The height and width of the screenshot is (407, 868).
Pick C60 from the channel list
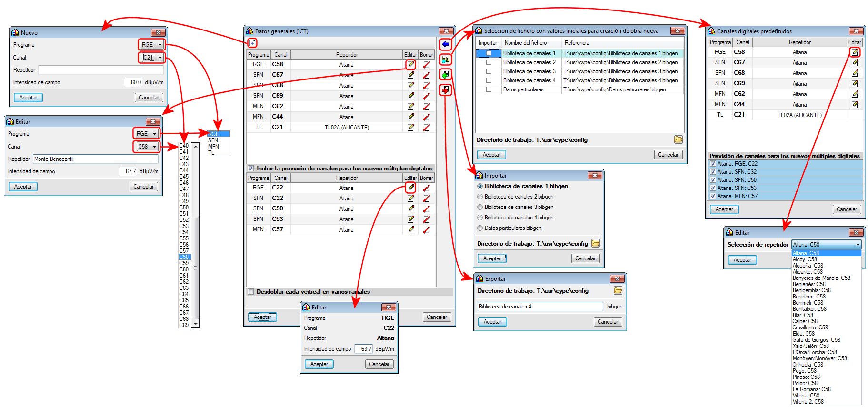coord(184,269)
